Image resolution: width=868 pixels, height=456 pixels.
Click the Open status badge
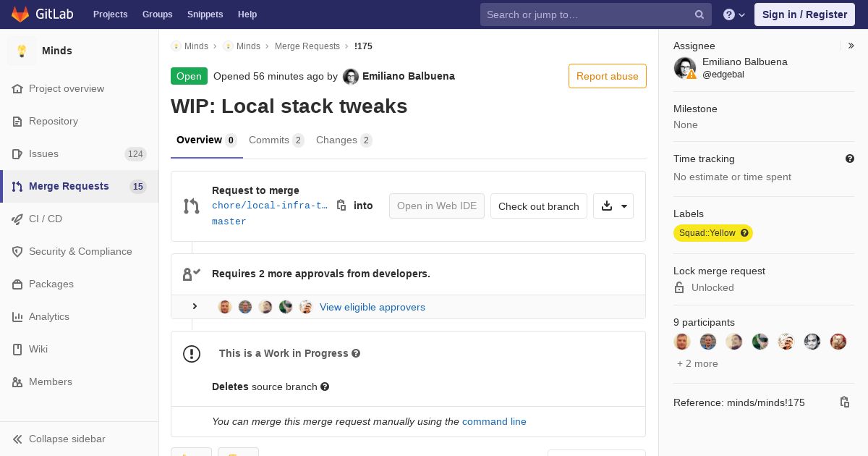pos(189,76)
